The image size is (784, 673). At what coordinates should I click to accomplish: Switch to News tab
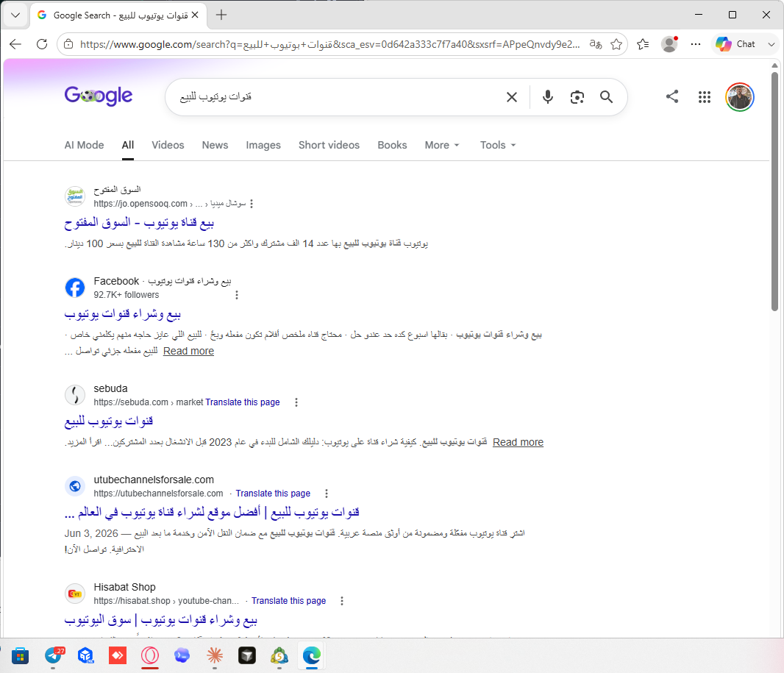[215, 145]
